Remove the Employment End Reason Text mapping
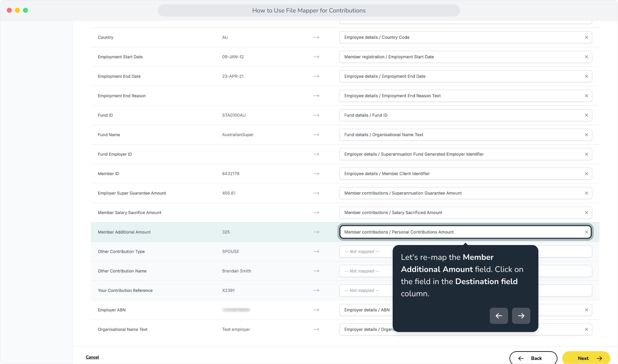 tap(586, 96)
